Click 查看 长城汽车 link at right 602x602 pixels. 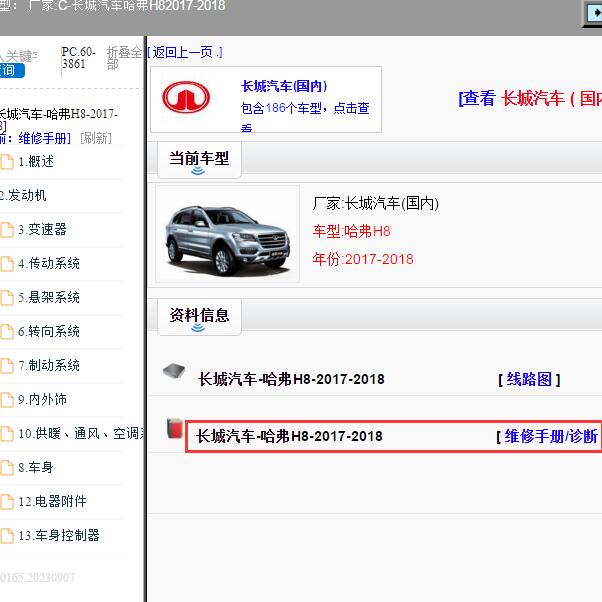pyautogui.click(x=530, y=99)
